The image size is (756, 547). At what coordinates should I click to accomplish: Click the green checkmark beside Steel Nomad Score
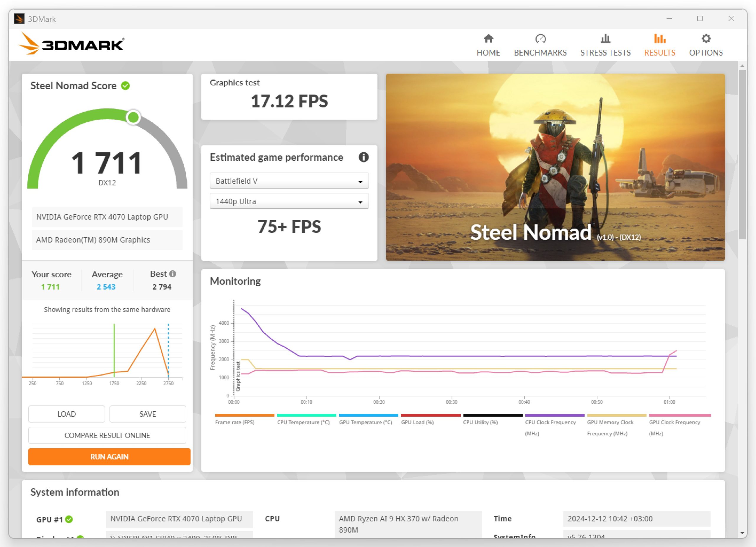click(125, 86)
